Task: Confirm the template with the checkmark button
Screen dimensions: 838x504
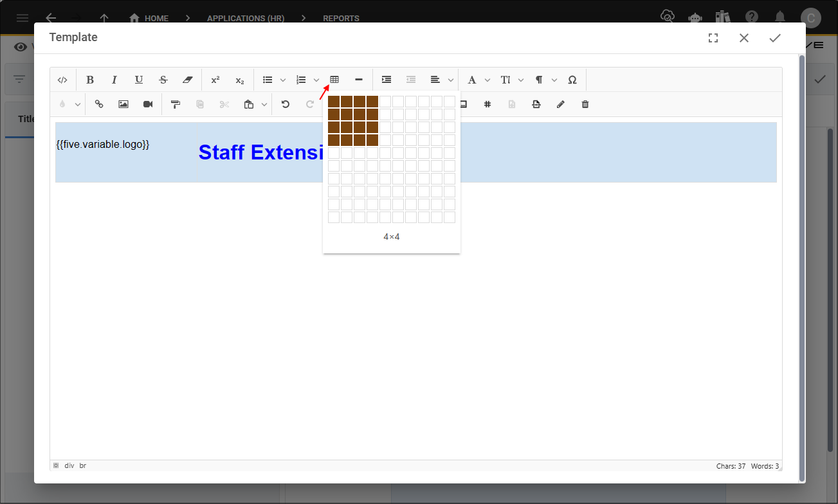Action: tap(774, 37)
